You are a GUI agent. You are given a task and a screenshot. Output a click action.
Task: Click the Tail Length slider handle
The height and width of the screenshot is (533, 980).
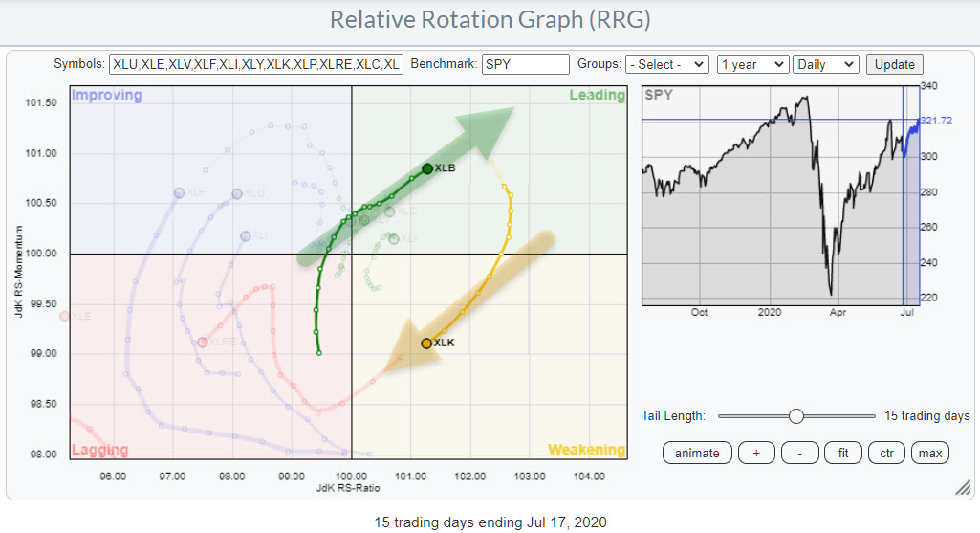coord(795,416)
